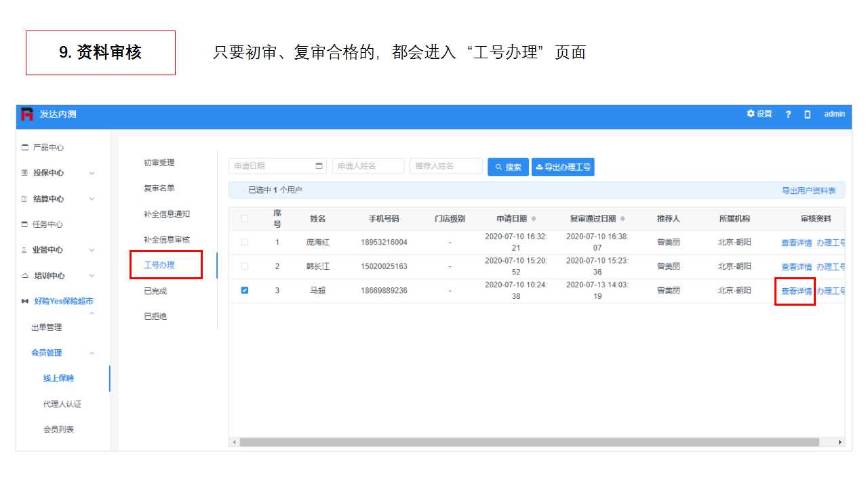This screenshot has height=488, width=868.
Task: Collapse the 会员管理 submenu
Action: (x=92, y=353)
